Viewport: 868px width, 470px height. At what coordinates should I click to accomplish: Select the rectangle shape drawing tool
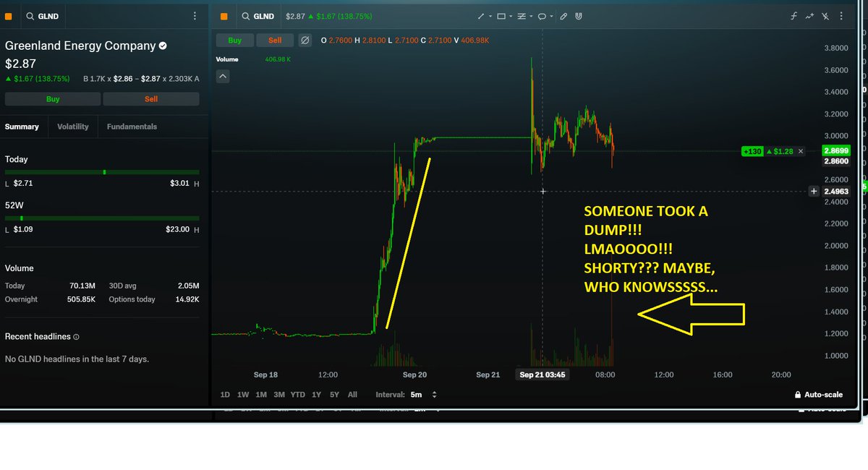[501, 16]
